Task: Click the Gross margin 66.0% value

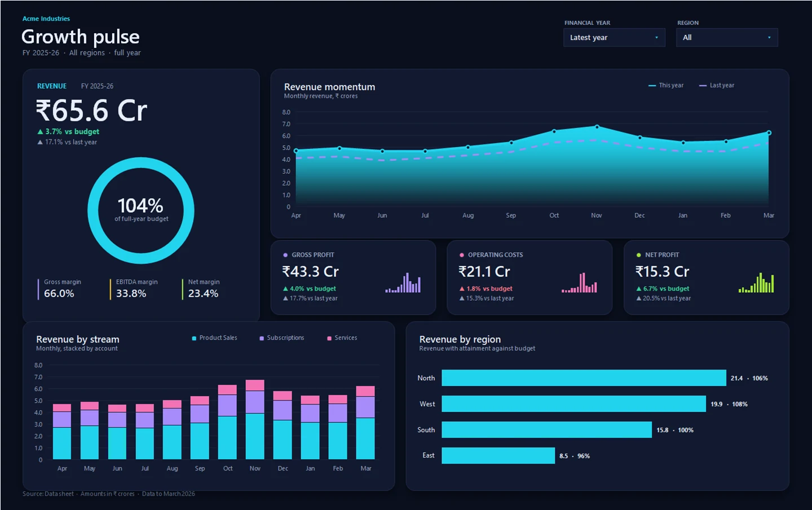Action: [59, 293]
